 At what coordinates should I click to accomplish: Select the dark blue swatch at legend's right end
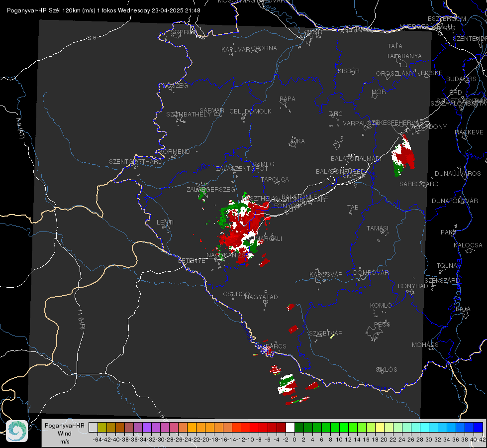[x=479, y=427]
